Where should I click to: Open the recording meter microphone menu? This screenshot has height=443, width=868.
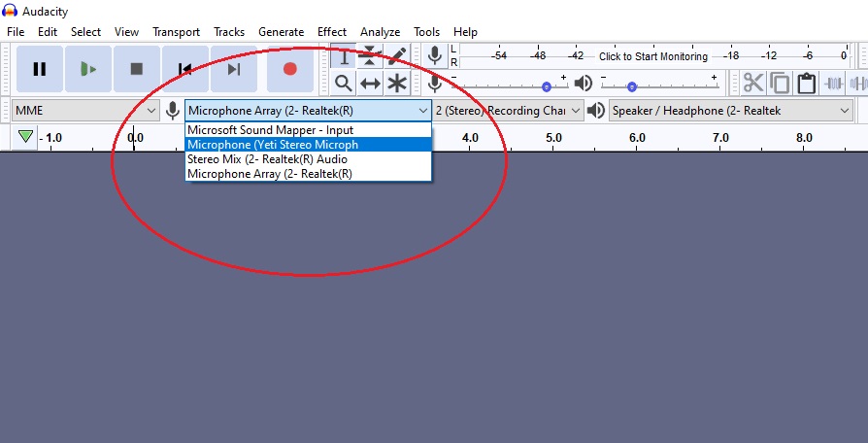[x=435, y=56]
